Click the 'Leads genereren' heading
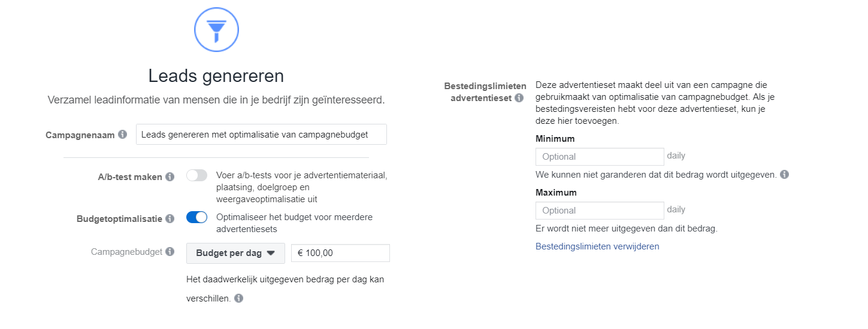868x329 pixels. coord(216,76)
